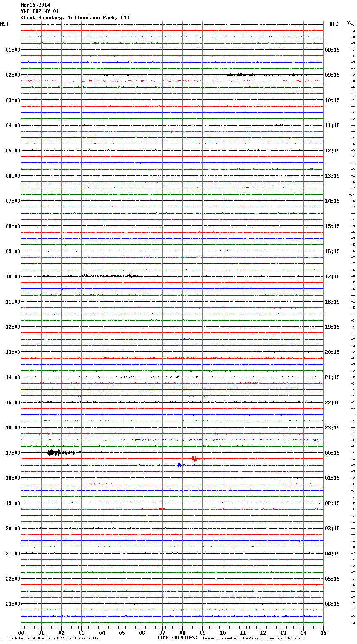Screen dimensions: 357x644
Task: Select the 19:00 MST time label
Action: (x=13, y=503)
